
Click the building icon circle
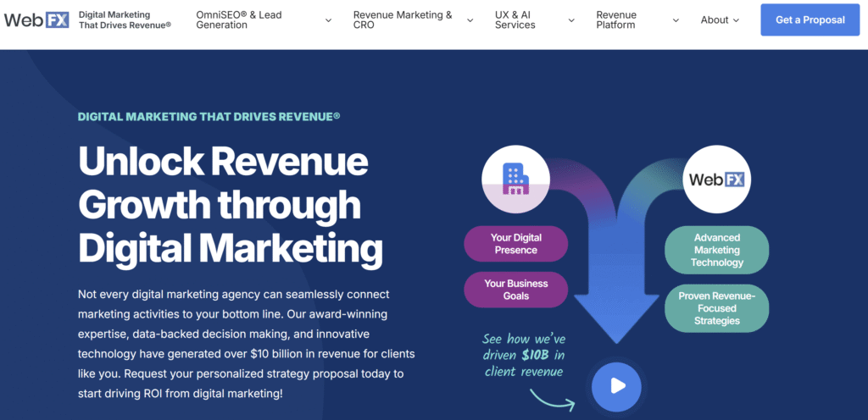[x=515, y=180]
